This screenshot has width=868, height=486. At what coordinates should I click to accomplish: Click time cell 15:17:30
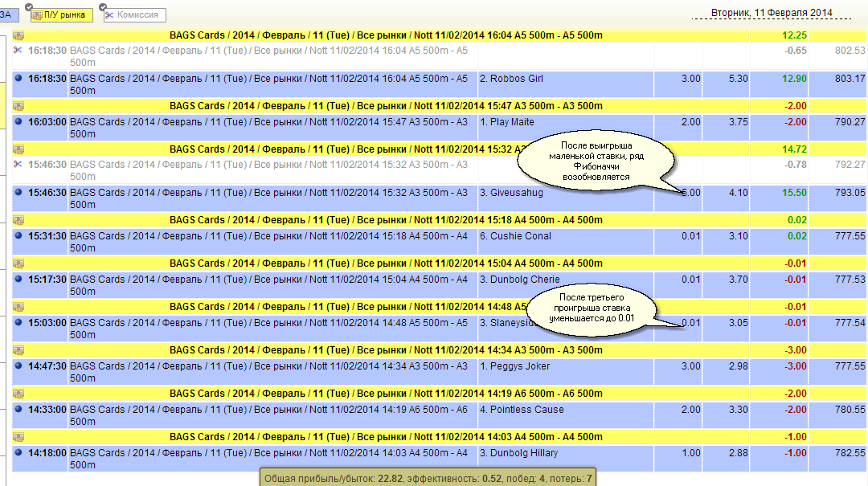47,280
